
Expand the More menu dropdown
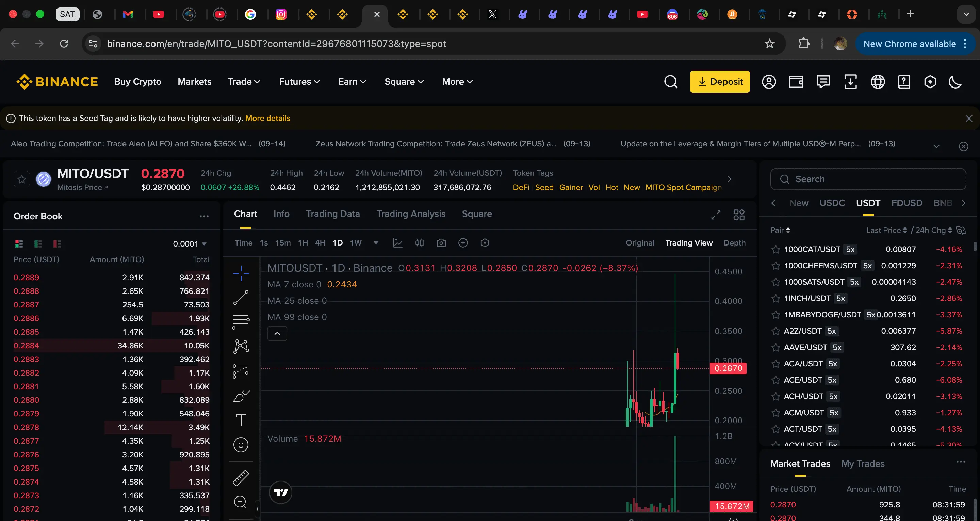(457, 82)
